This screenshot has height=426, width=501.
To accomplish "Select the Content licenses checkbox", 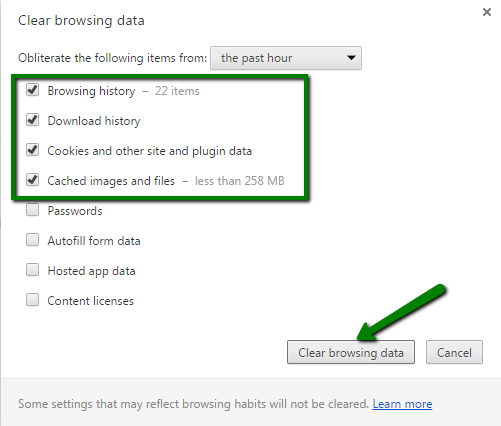I will pyautogui.click(x=33, y=300).
